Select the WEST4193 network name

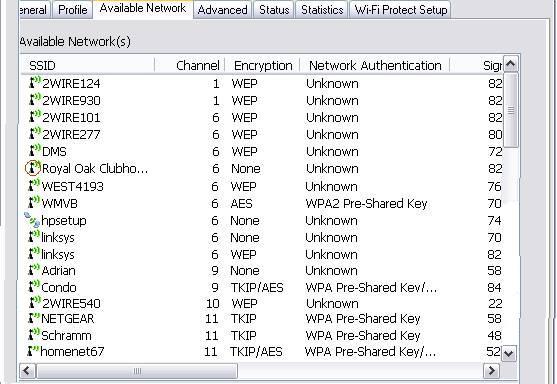tap(72, 186)
